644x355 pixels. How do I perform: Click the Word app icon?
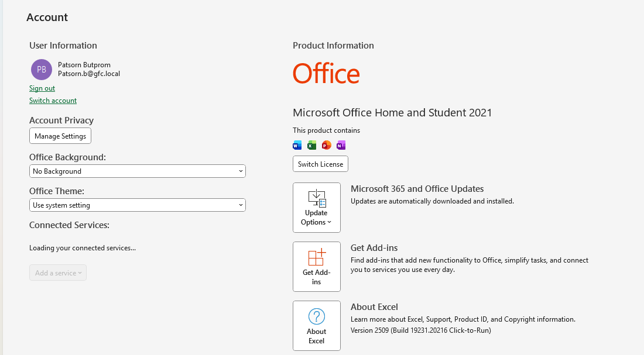tap(297, 145)
